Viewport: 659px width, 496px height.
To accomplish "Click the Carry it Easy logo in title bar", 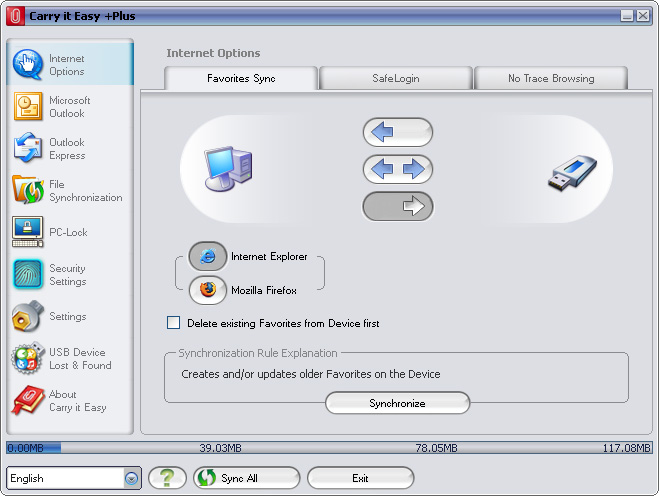I will (15, 16).
